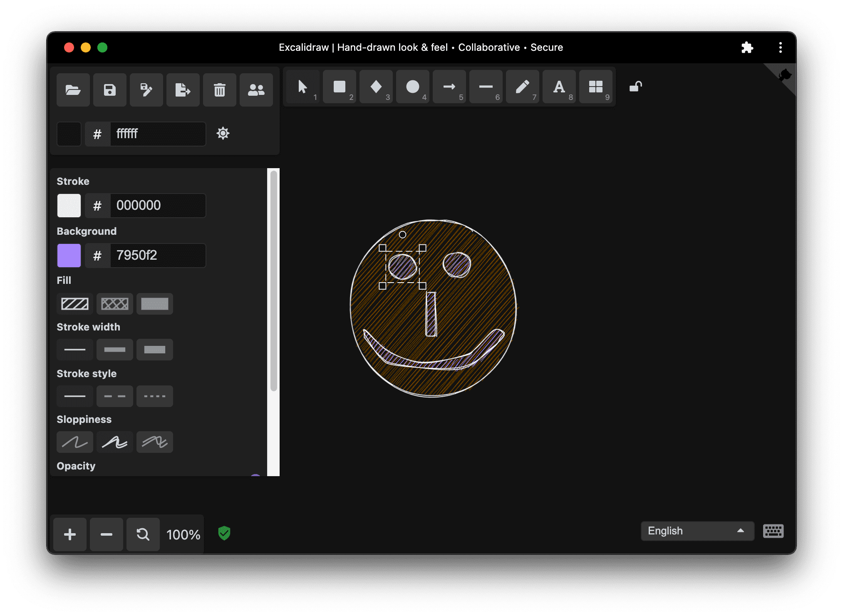Click the save file button
Image resolution: width=843 pixels, height=616 pixels.
tap(110, 89)
